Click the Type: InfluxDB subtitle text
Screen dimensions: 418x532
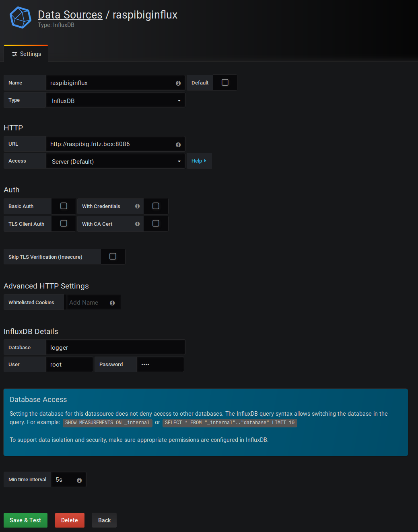point(56,25)
